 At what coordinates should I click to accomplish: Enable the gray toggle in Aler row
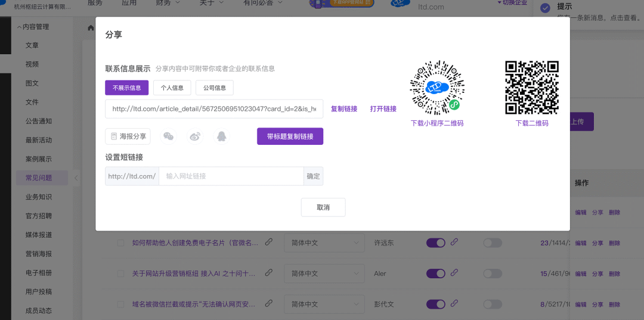[493, 274]
